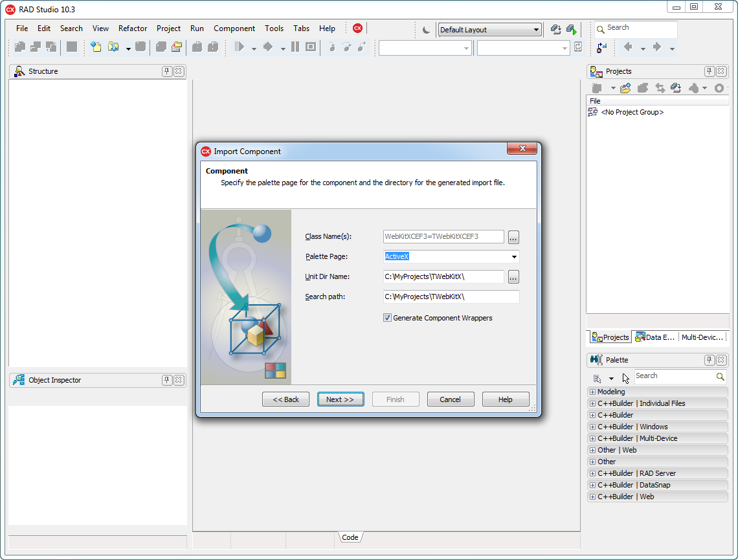The width and height of the screenshot is (738, 560).
Task: Click the bookmark navigation icon in toolbar
Action: pos(602,47)
